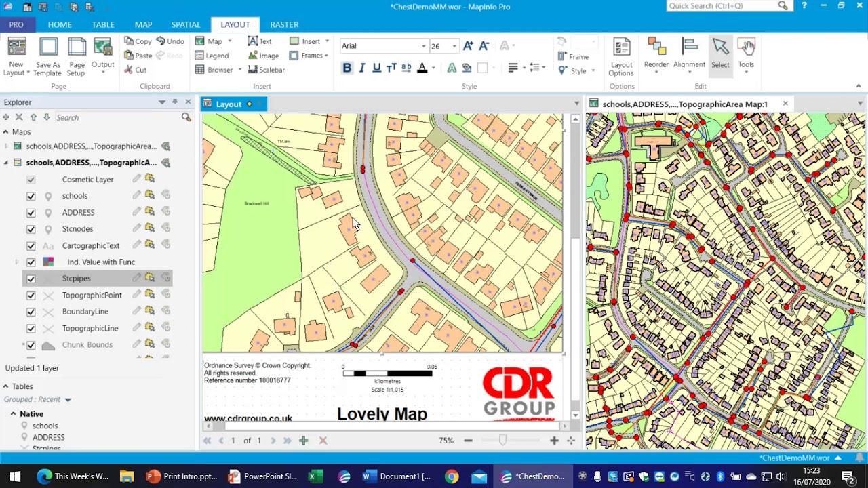
Task: Open Layout Options
Action: [620, 56]
